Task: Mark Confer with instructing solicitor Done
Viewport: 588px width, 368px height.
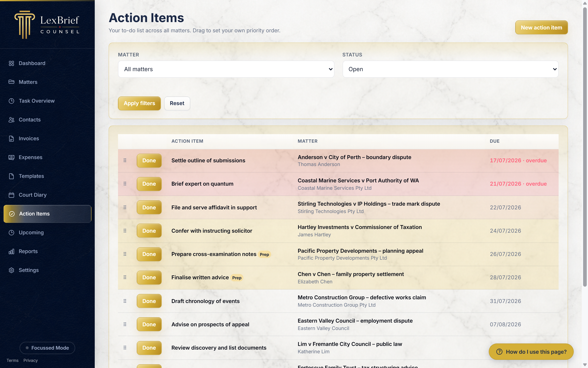Action: 149,231
